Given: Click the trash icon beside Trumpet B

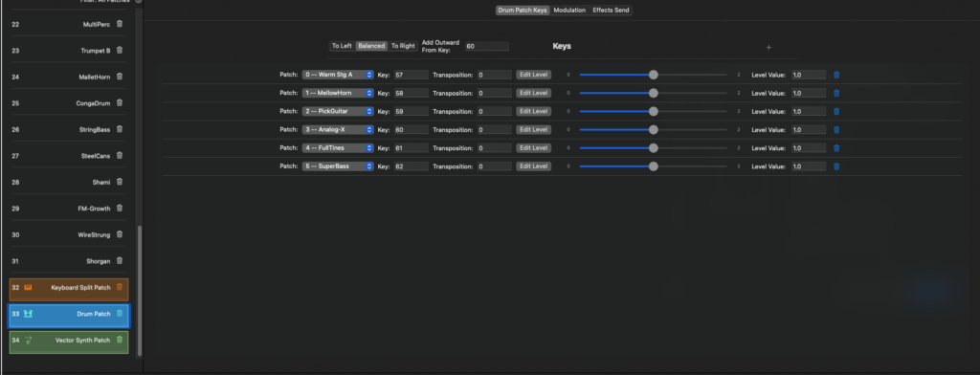Looking at the screenshot, I should click(120, 51).
